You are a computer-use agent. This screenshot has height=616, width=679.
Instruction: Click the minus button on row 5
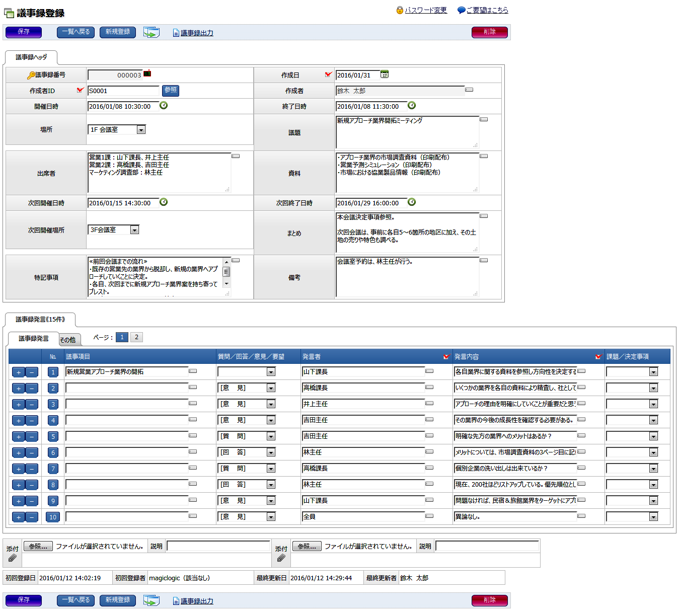click(x=32, y=437)
